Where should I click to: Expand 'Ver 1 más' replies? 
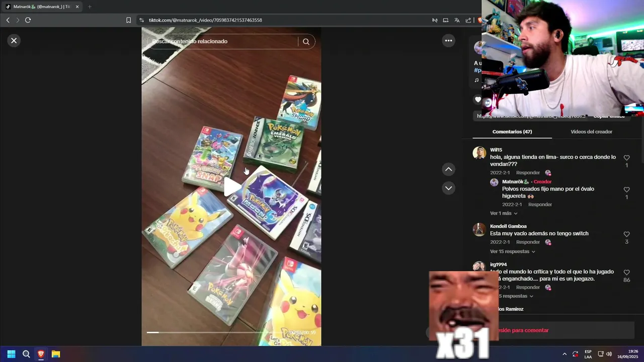click(504, 213)
